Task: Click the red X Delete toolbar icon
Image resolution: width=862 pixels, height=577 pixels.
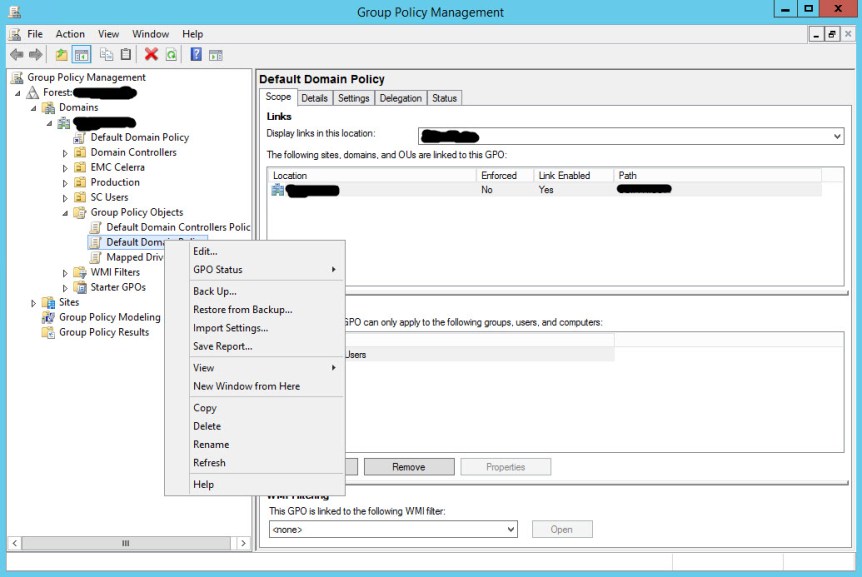Action: pyautogui.click(x=151, y=55)
